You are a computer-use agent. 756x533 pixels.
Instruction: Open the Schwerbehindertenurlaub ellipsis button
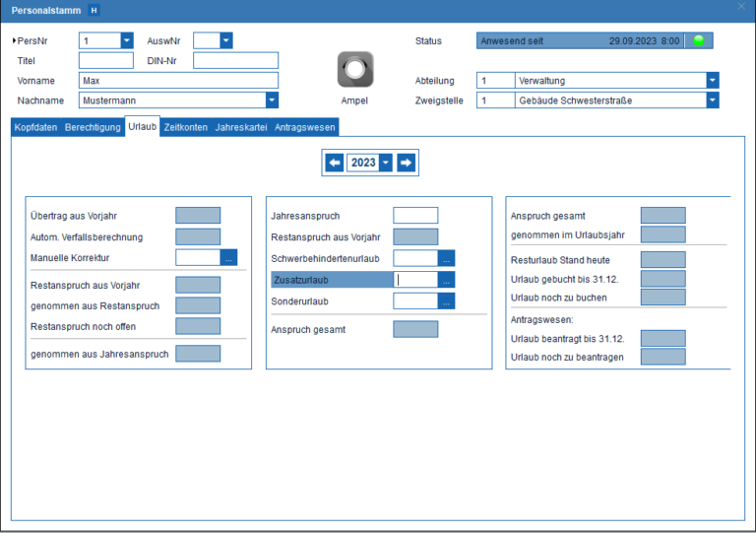(x=446, y=258)
